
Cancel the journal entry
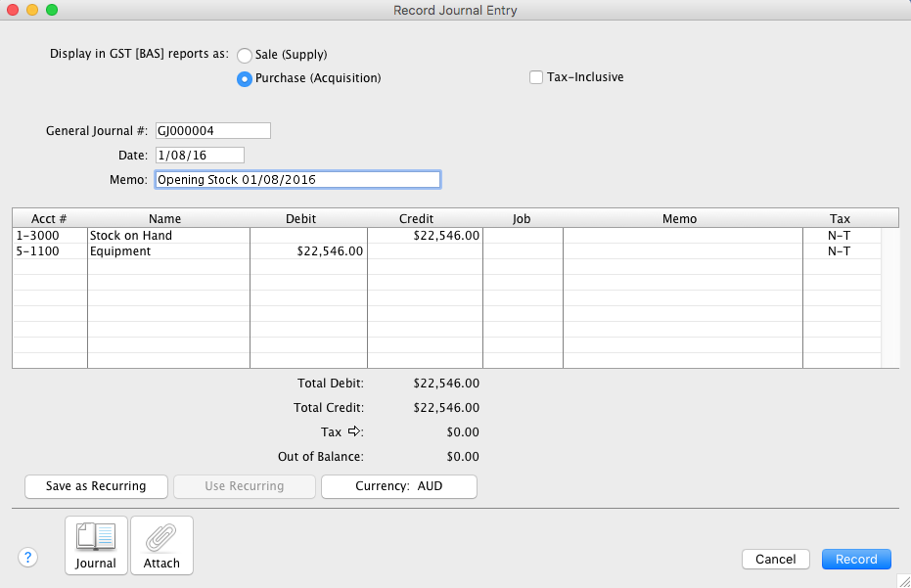click(776, 560)
